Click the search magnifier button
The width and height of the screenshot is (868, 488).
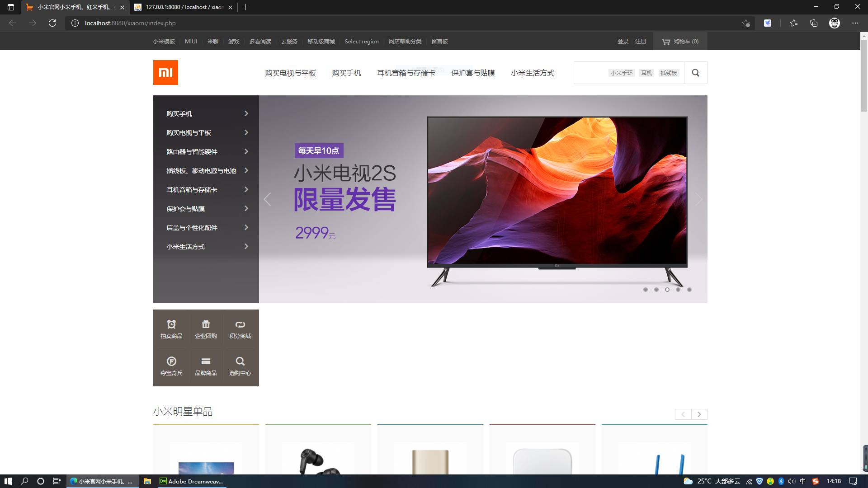695,73
